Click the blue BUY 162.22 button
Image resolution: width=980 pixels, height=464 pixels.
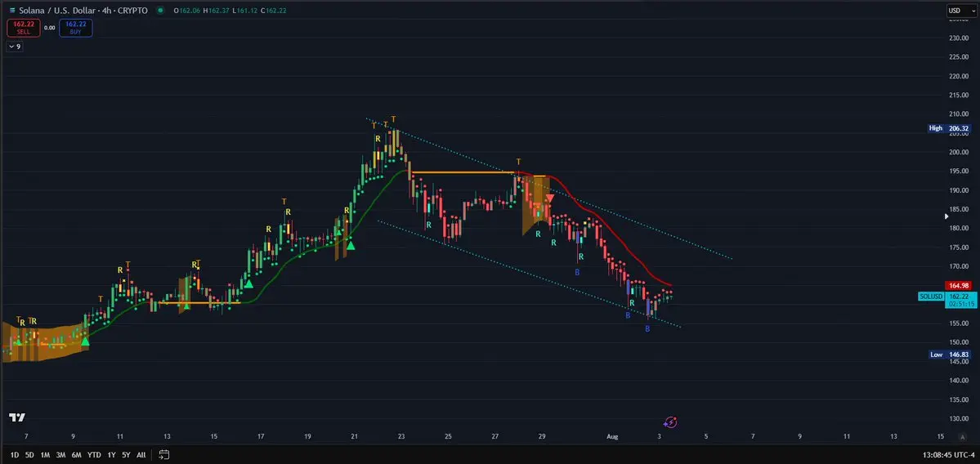(76, 28)
